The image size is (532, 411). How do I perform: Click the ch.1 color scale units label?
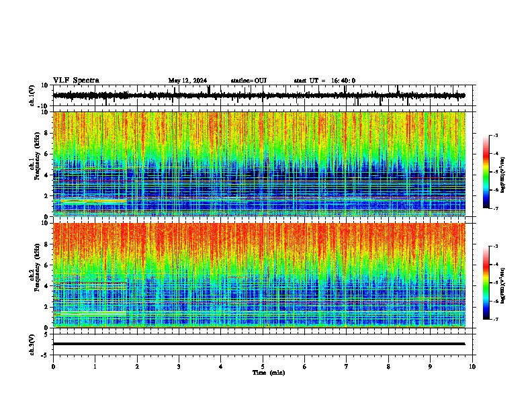[503, 175]
